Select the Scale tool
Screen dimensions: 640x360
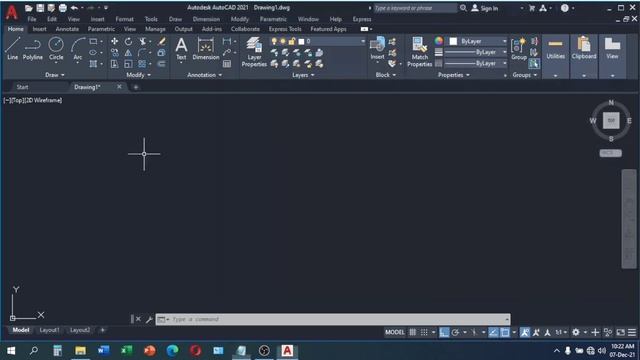(129, 64)
